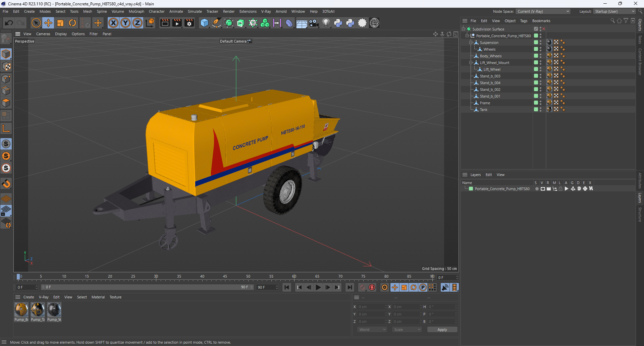
Task: Open World coordinate dropdown
Action: (372, 330)
